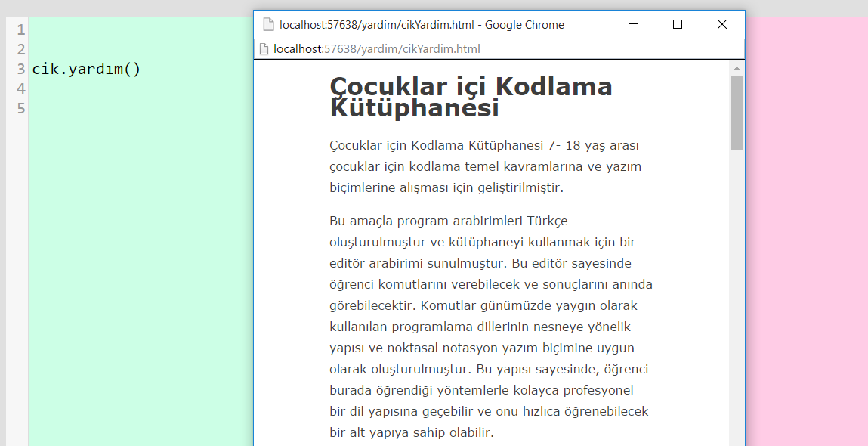The width and height of the screenshot is (868, 446).
Task: Click the "Çocuklar içi Kodlama Kütüphanesi" heading
Action: (471, 97)
